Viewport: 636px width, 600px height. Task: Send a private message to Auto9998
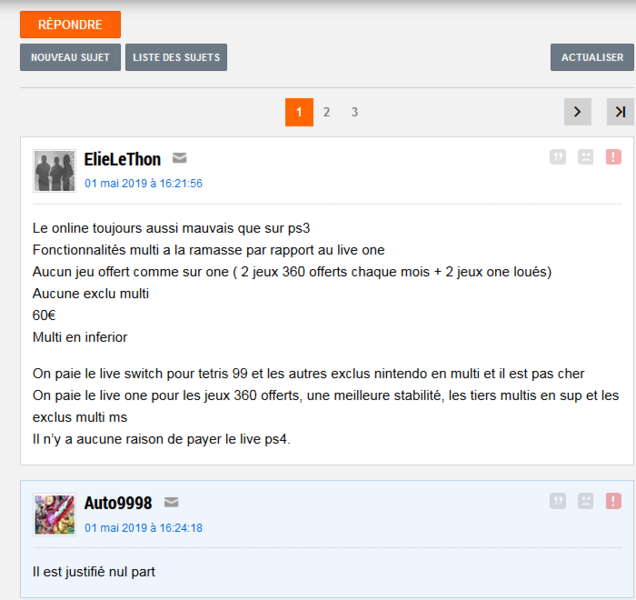tap(171, 502)
